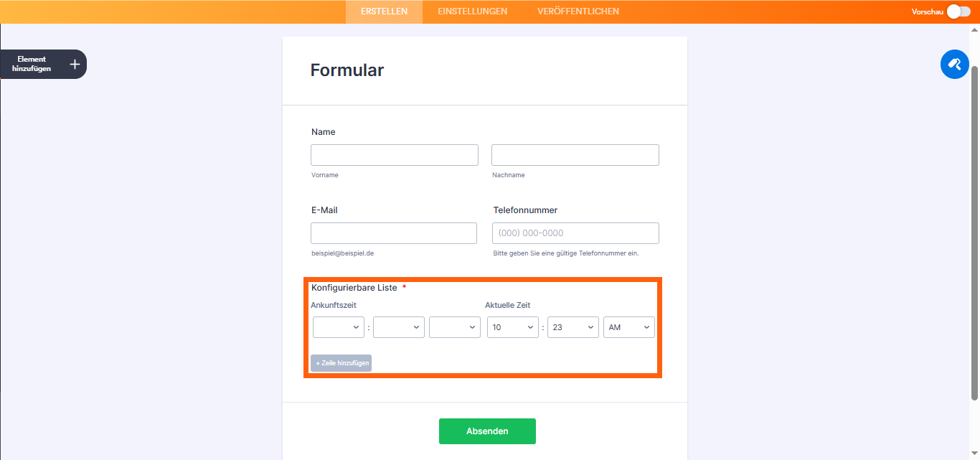
Task: Click the Element hinzufügen label
Action: coord(32,64)
